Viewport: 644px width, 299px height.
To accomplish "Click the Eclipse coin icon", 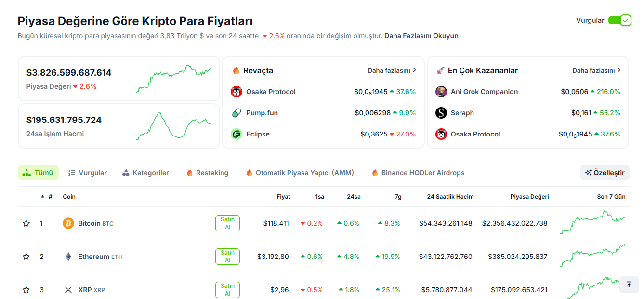I will [x=237, y=134].
